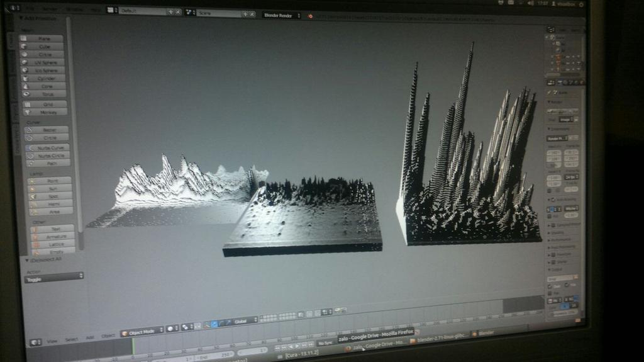
Task: Add a UV Sphere mesh
Action: [43, 62]
